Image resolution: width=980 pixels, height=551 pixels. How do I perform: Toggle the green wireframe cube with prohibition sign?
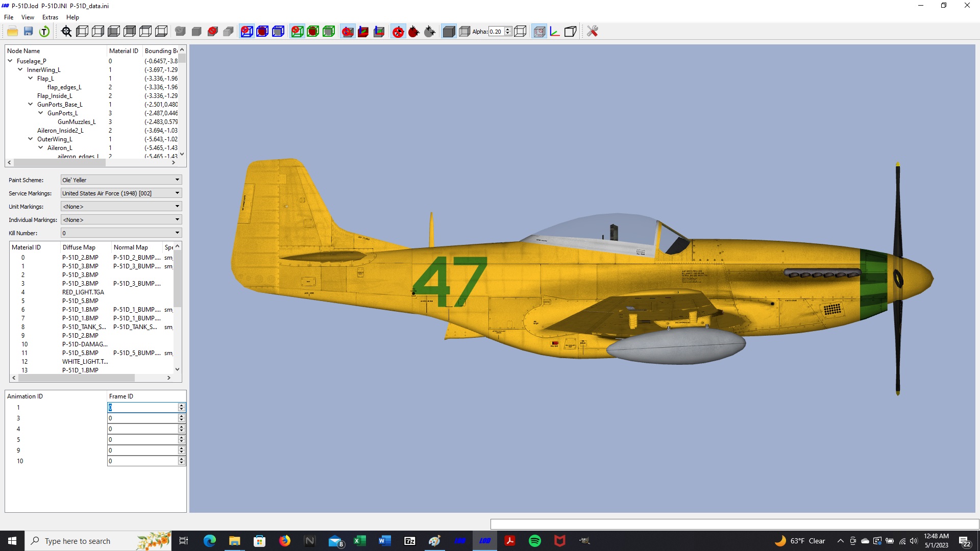point(297,32)
